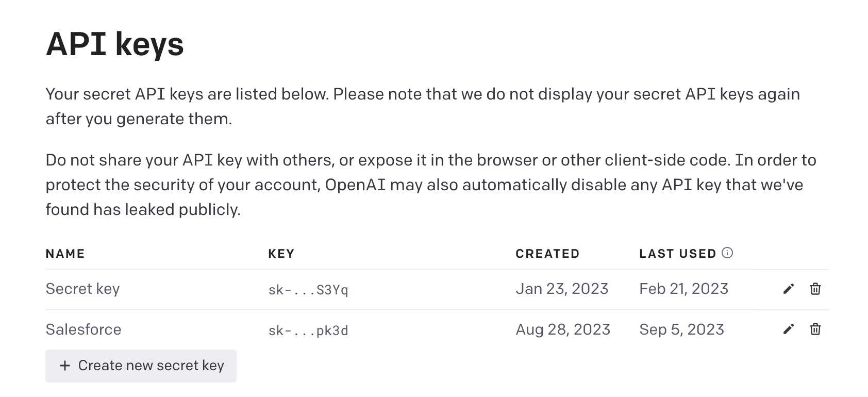The width and height of the screenshot is (868, 397).
Task: Edit the Secret key entry with pencil icon
Action: pyautogui.click(x=788, y=289)
